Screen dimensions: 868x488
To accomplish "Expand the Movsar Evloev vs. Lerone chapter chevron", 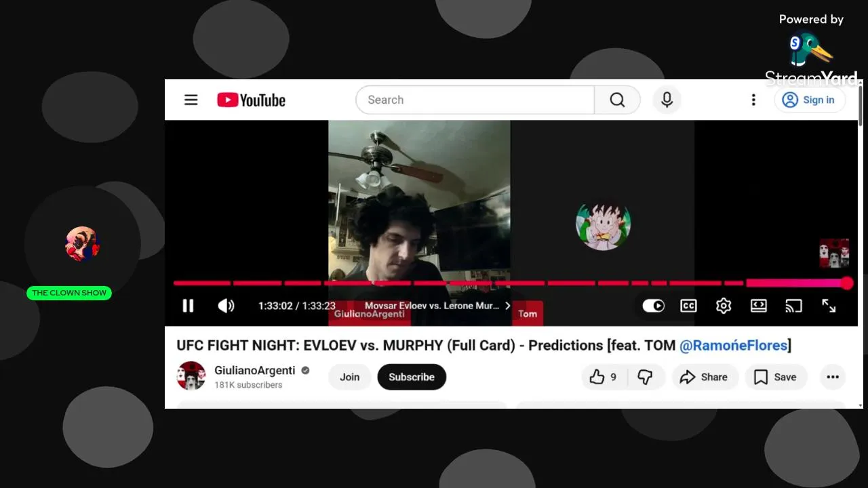I will [x=508, y=306].
